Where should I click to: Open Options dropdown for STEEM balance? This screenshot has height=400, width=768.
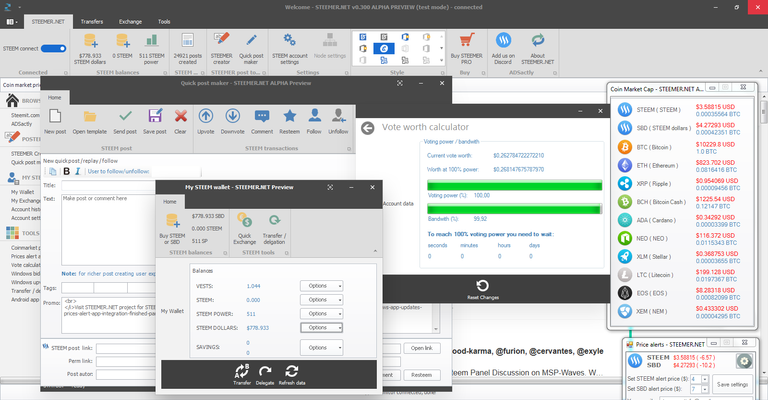point(321,300)
